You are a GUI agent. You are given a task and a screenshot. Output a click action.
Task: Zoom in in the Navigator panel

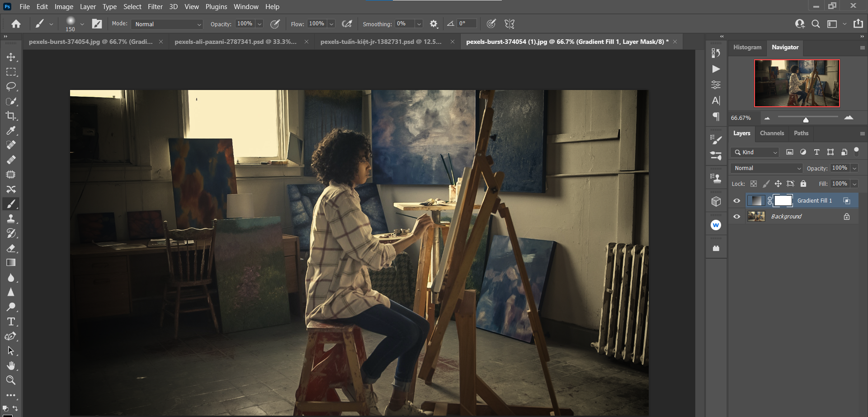coord(849,118)
